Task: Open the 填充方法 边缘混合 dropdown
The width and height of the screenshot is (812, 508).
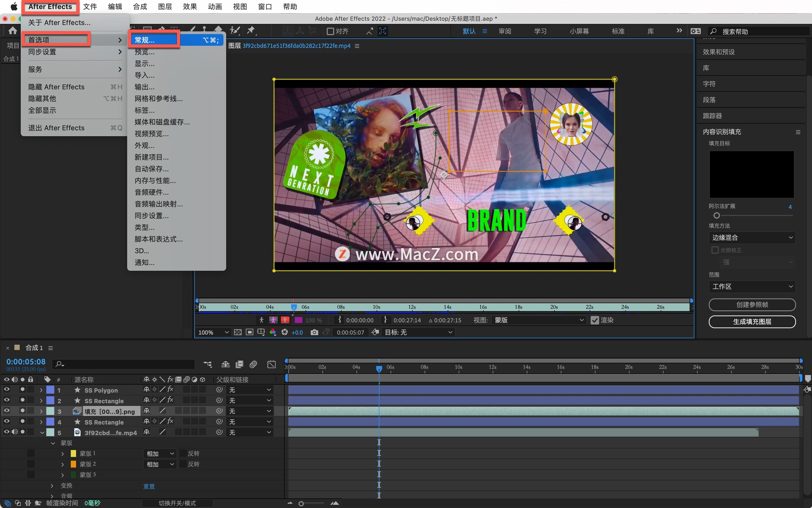Action: tap(752, 238)
